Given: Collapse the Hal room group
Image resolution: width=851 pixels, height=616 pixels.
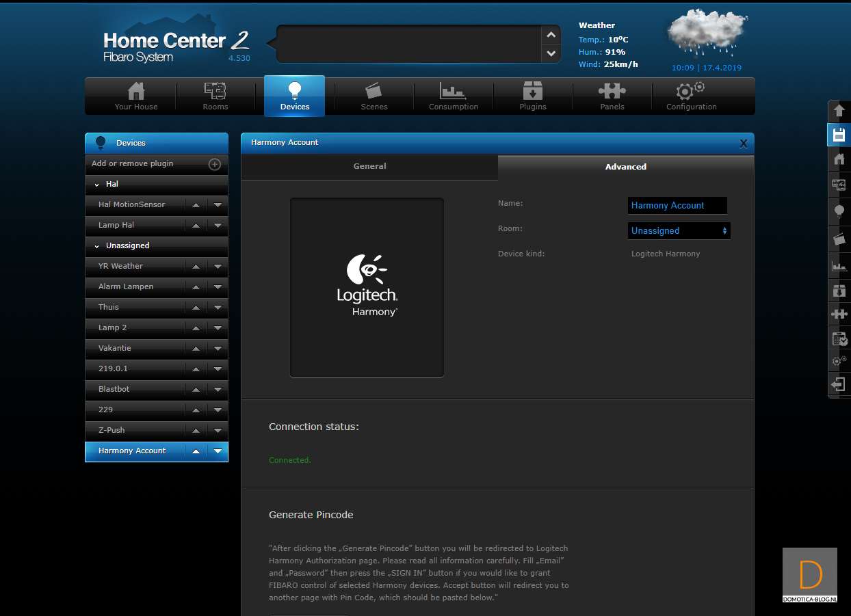Looking at the screenshot, I should pos(97,185).
